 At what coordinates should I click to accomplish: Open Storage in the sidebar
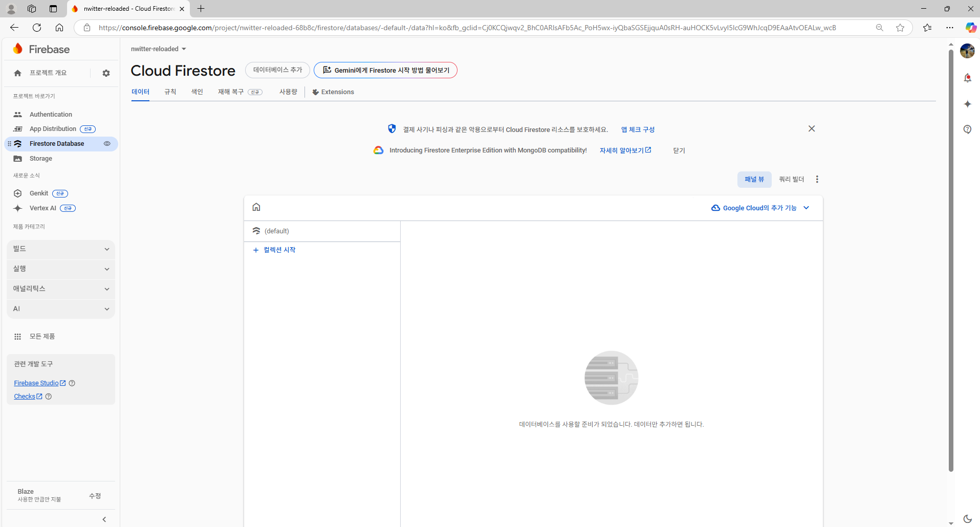(40, 159)
